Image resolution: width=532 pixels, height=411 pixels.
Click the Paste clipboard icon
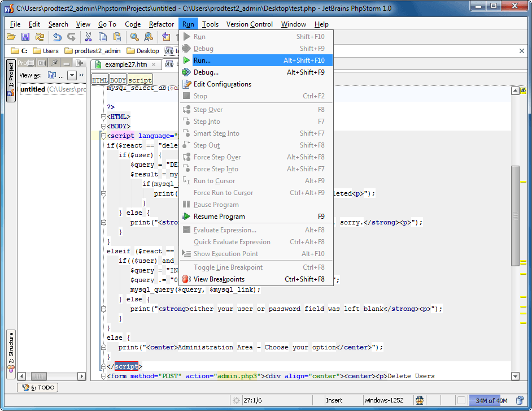pyautogui.click(x=117, y=37)
